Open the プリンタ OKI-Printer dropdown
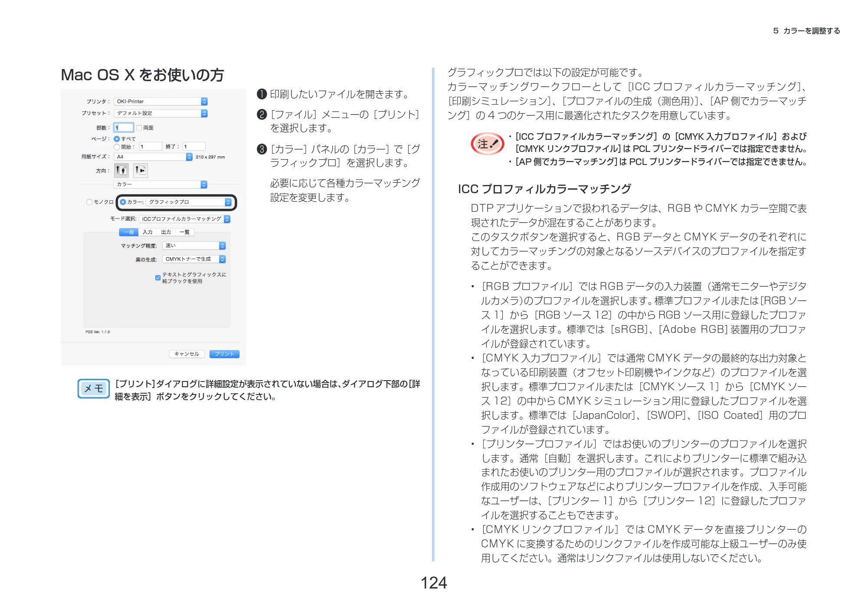The height and width of the screenshot is (615, 868). 161,101
